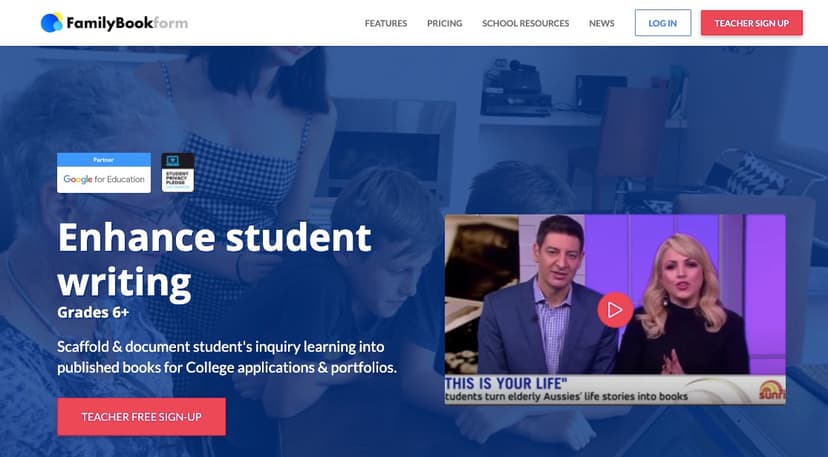Screen dimensions: 828x457
Task: Click the Log In button
Action: [663, 23]
